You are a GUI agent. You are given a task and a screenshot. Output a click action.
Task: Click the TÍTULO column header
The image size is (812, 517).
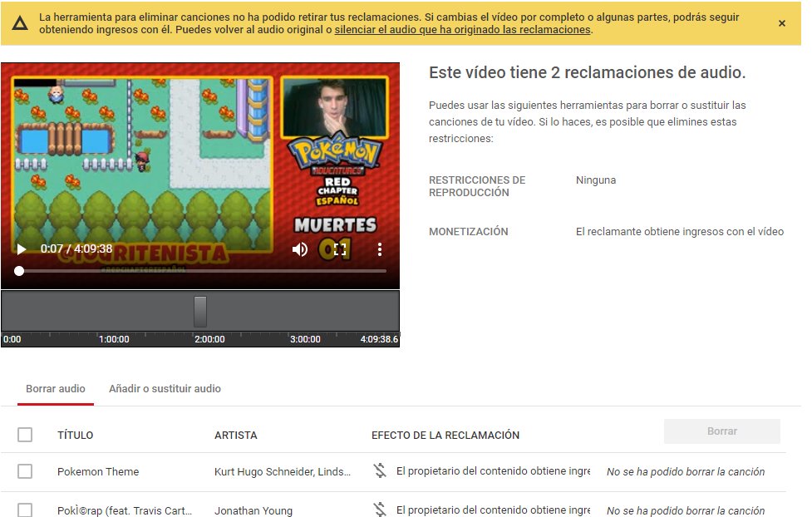pos(75,436)
